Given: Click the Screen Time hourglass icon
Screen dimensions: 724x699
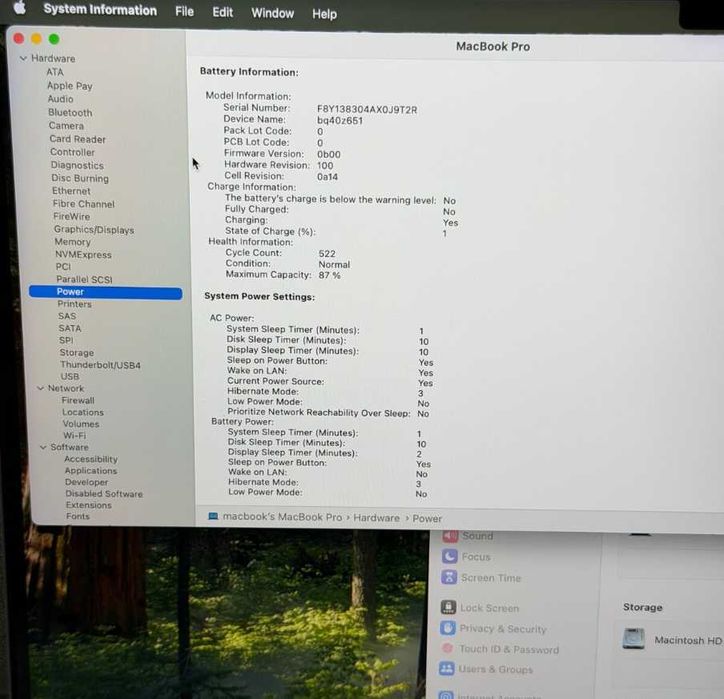Looking at the screenshot, I should tap(449, 577).
